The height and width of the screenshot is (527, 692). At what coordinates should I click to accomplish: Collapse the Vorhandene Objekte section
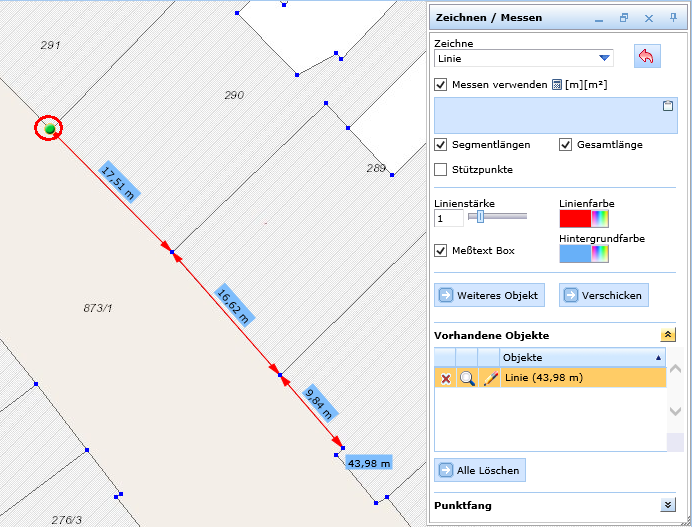tap(668, 336)
